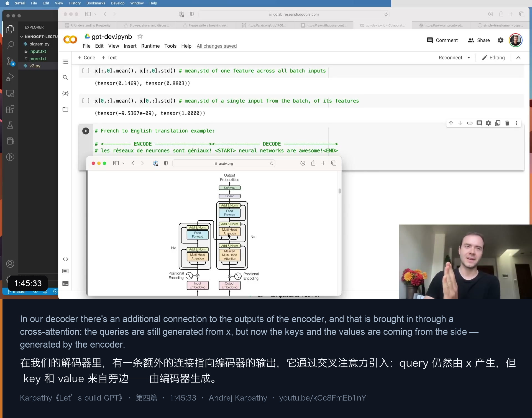Open the Colab terminal icon

[65, 284]
